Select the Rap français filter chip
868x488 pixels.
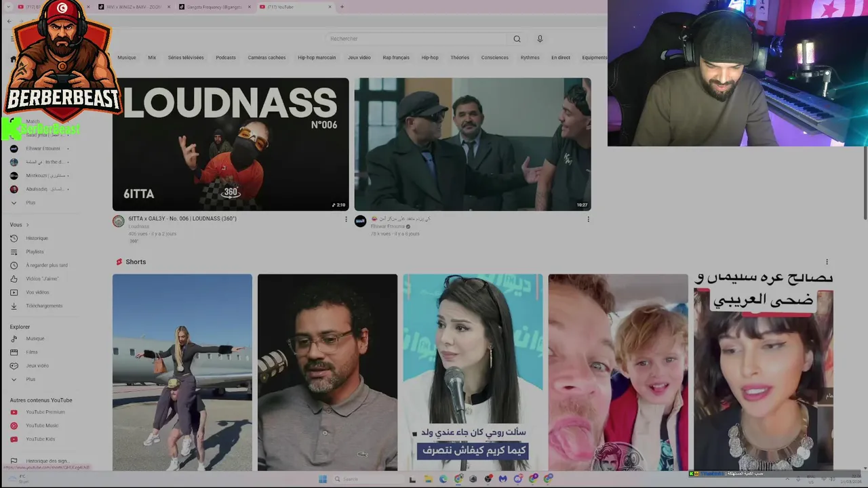[396, 58]
